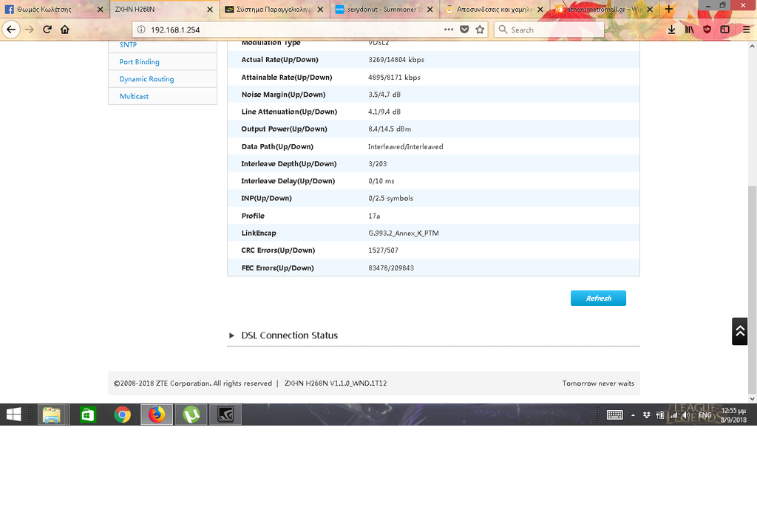The width and height of the screenshot is (757, 532).
Task: Click scrollbar up arrow
Action: (752, 47)
